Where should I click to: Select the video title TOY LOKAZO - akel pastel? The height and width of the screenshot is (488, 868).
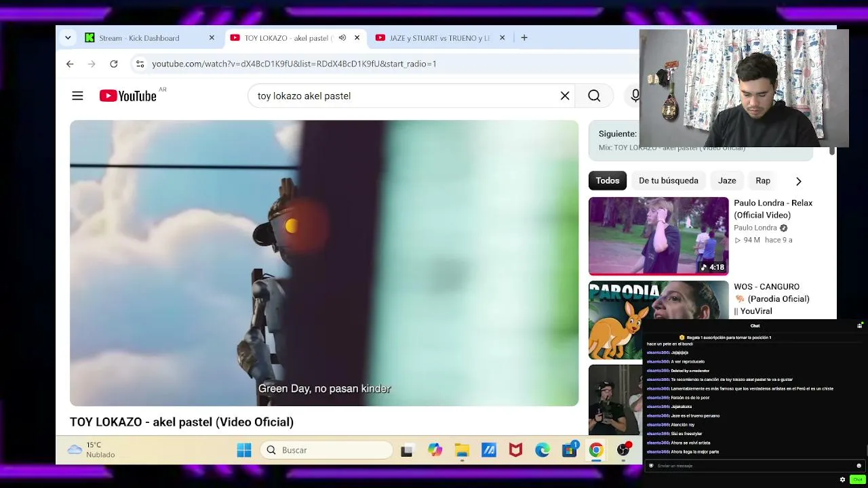tap(182, 422)
